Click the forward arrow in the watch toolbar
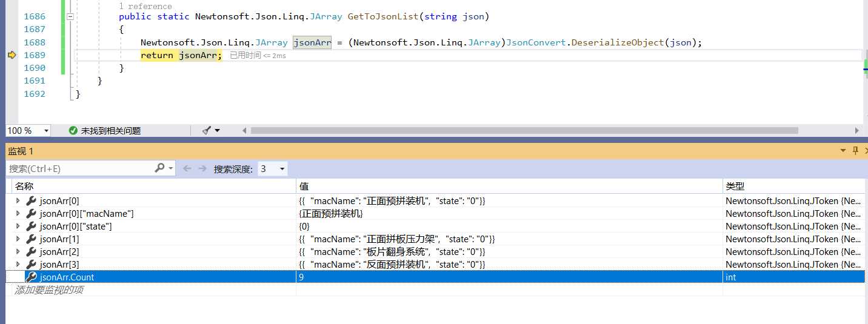The image size is (868, 324). coord(202,168)
